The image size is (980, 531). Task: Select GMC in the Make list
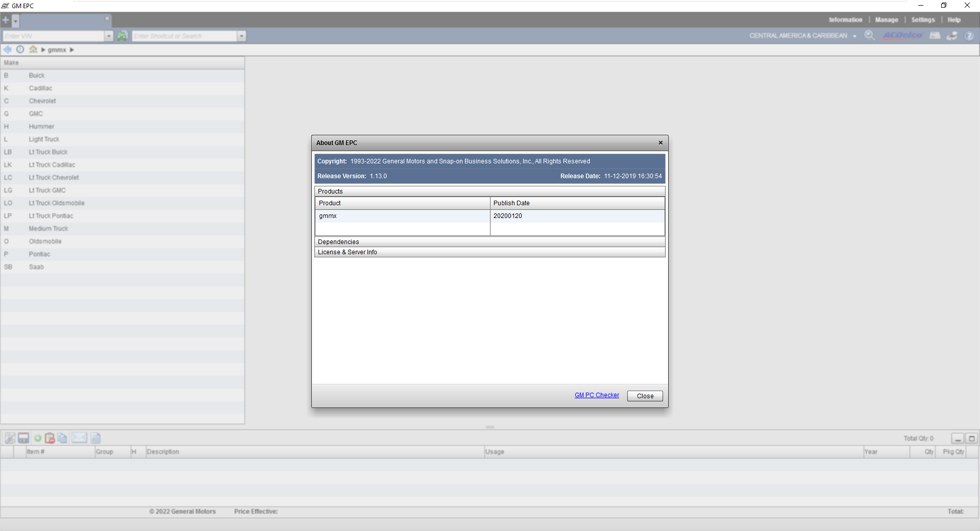122,114
